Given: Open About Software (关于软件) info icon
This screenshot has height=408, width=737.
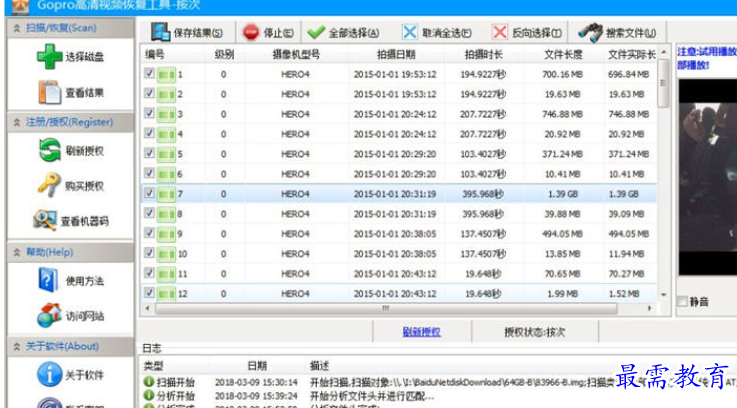Looking at the screenshot, I should coord(49,375).
